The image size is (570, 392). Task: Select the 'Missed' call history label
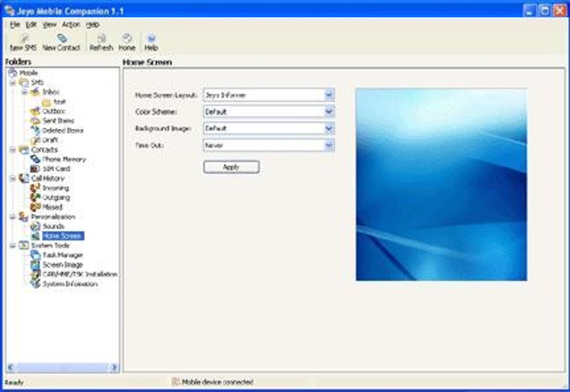[52, 207]
